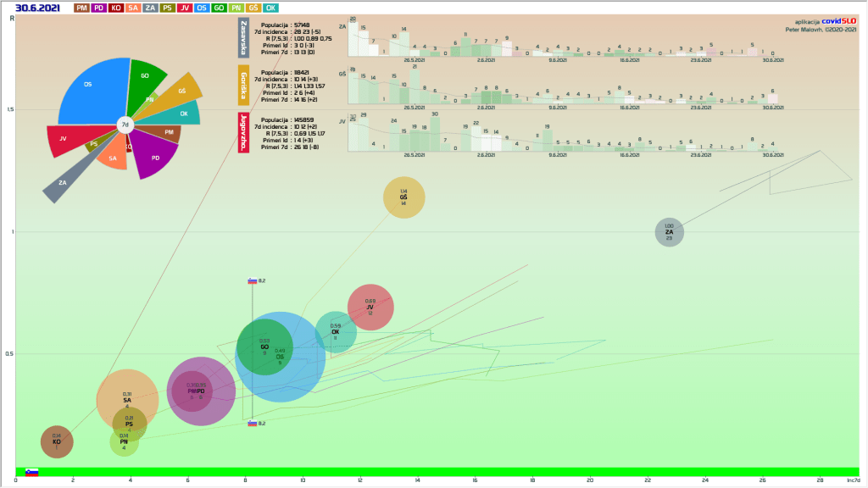Click the covidSLO application link
Viewport: 868px width, 488px height.
click(839, 22)
